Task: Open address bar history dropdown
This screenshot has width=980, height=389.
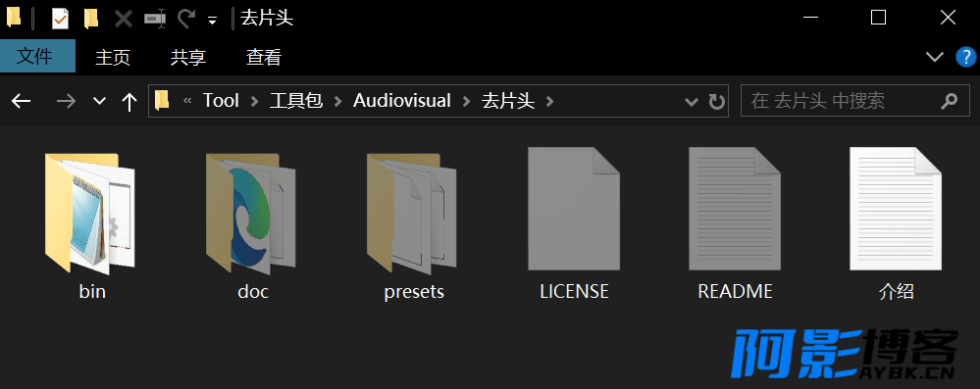Action: 692,102
